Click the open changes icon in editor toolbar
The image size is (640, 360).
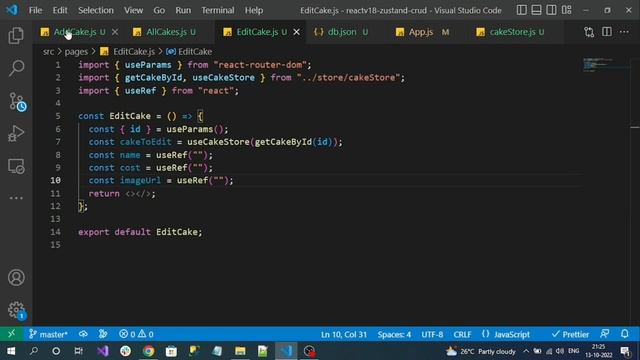(x=589, y=32)
